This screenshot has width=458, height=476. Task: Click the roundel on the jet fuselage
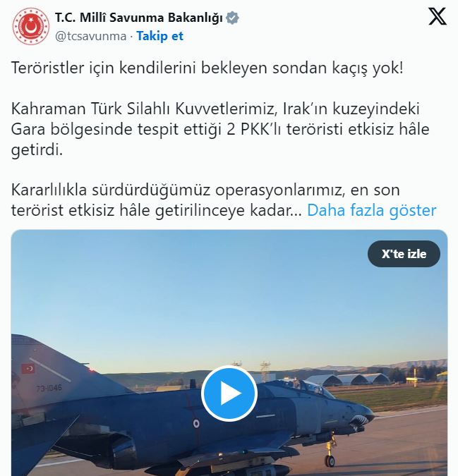pos(196,423)
